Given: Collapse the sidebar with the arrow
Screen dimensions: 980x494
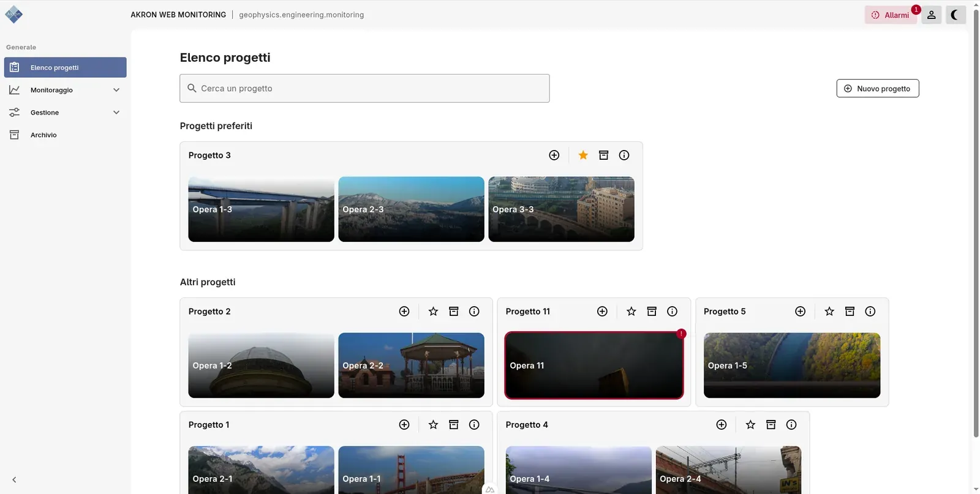Looking at the screenshot, I should (14, 480).
